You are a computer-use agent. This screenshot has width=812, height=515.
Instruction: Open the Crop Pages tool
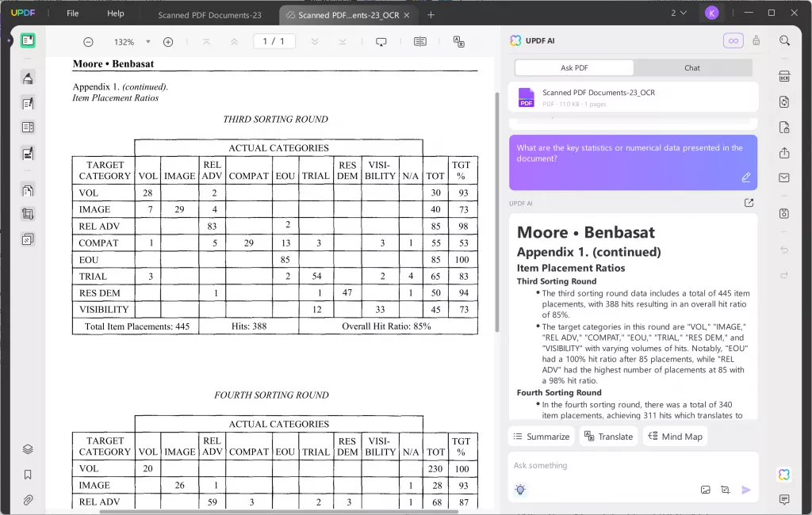click(28, 214)
